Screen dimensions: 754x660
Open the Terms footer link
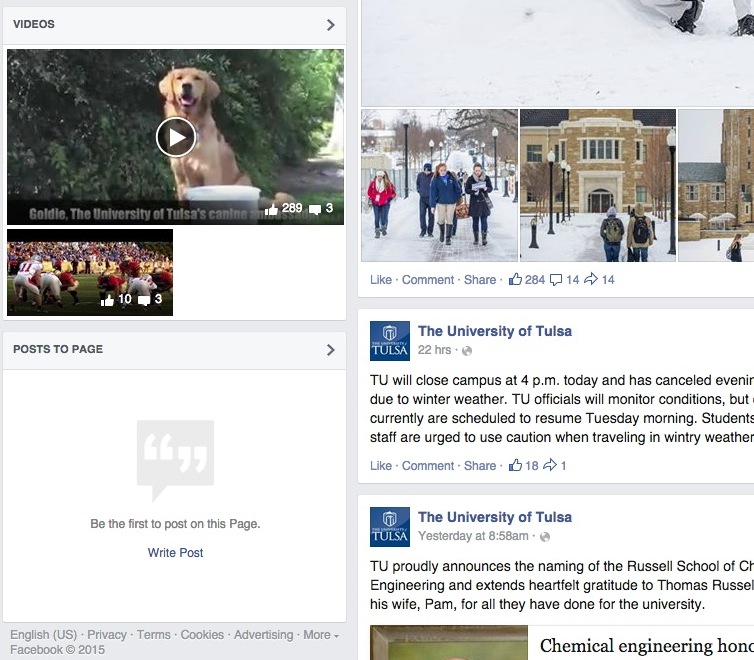click(x=153, y=635)
